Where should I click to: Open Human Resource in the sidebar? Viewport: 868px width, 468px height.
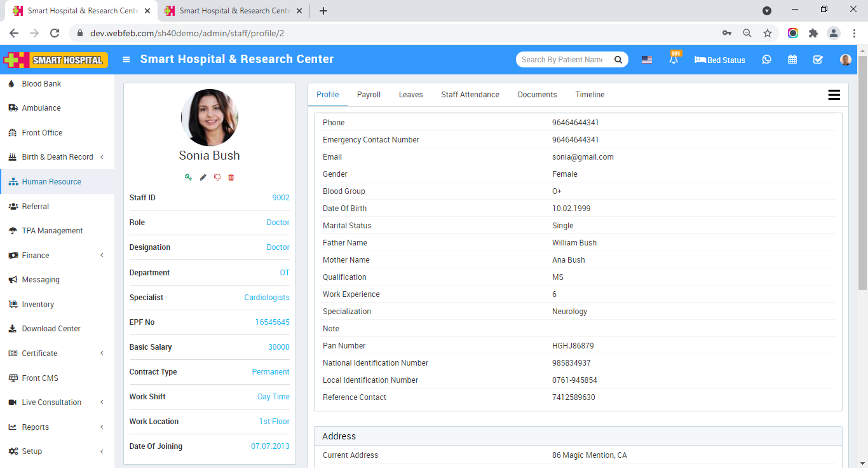[51, 182]
